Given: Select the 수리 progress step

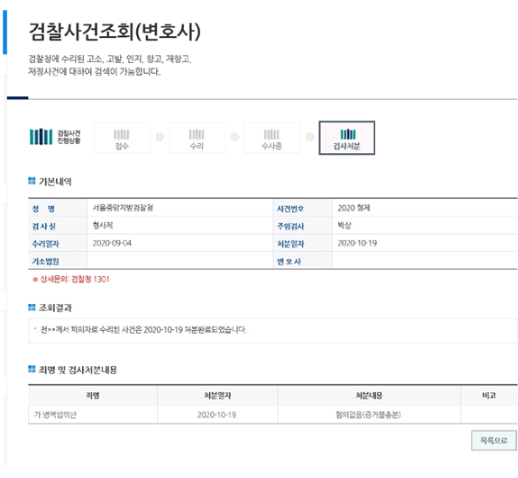Looking at the screenshot, I should point(197,138).
